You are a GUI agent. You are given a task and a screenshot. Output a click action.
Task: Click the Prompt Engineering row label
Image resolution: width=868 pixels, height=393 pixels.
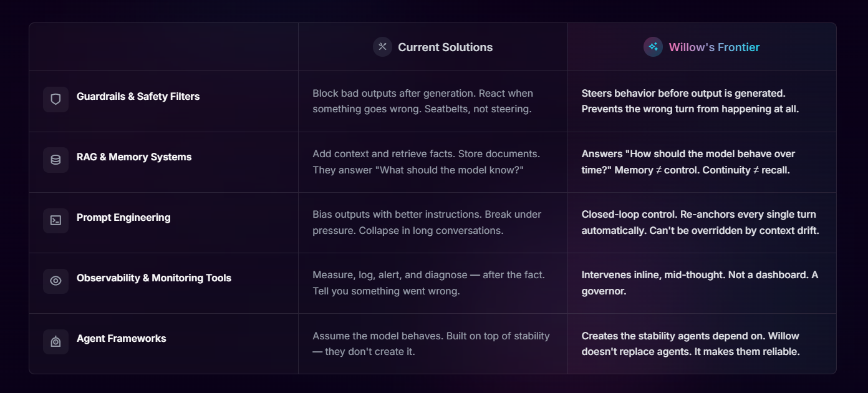pyautogui.click(x=123, y=218)
